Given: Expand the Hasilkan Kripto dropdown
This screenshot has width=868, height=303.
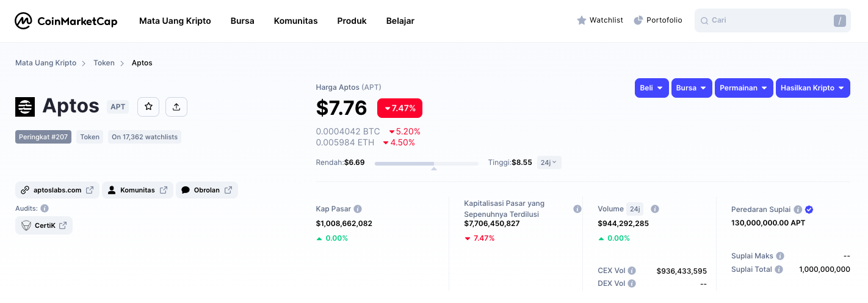Looking at the screenshot, I should [812, 88].
